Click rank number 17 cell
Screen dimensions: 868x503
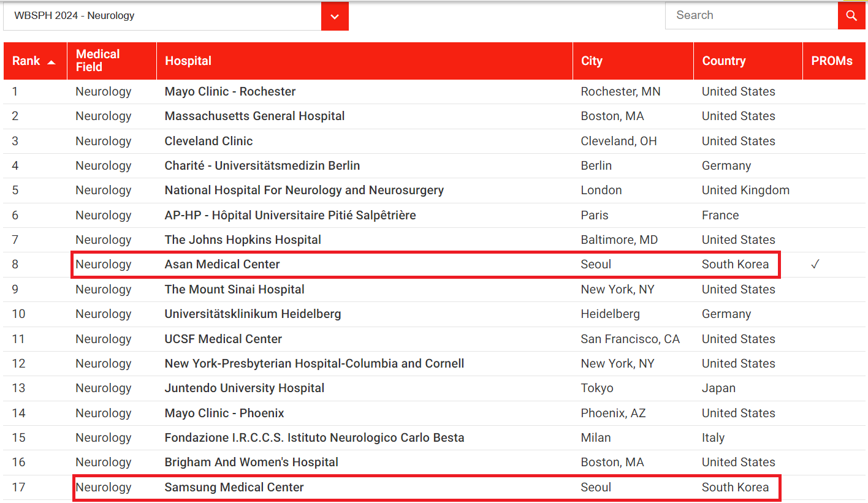(19, 487)
